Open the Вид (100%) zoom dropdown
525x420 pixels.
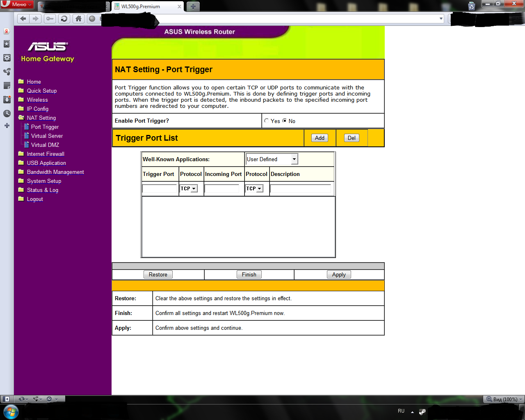tap(504, 399)
